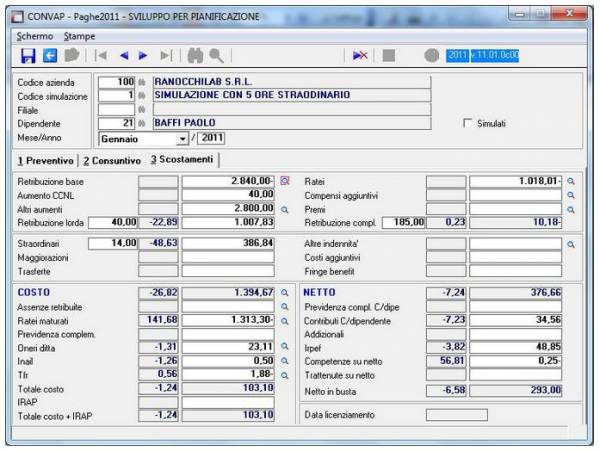Click the Straordinari hours field 14,00

tap(113, 243)
